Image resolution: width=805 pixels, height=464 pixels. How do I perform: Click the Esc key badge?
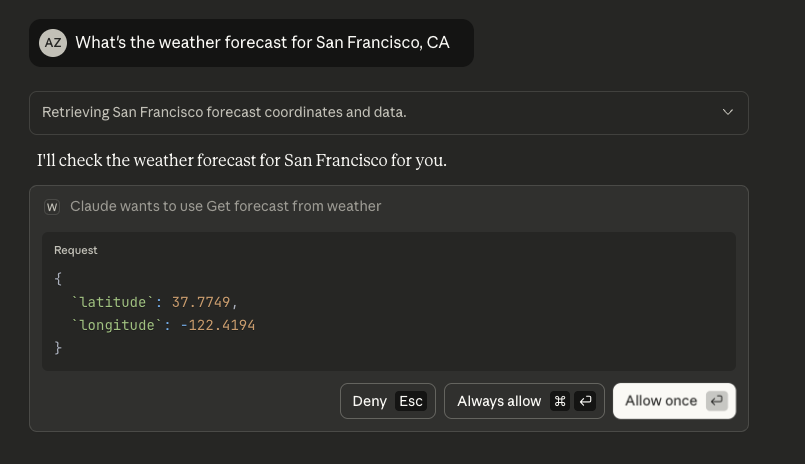point(411,401)
